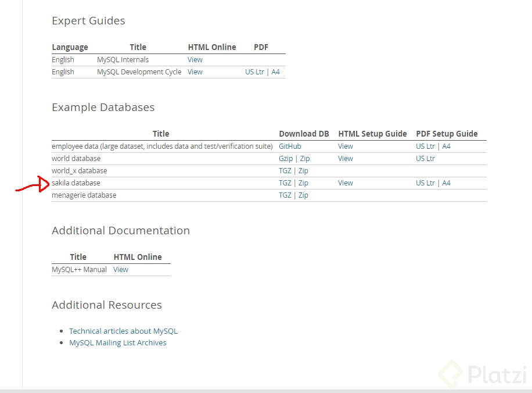
Task: Click the Language column header
Action: pyautogui.click(x=70, y=47)
